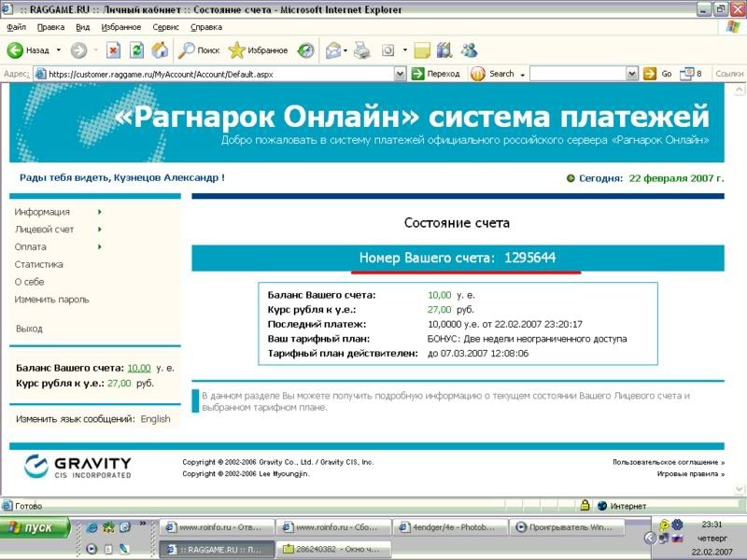Go to the Home page icon
Viewport: 747px width, 560px height.
click(x=160, y=50)
